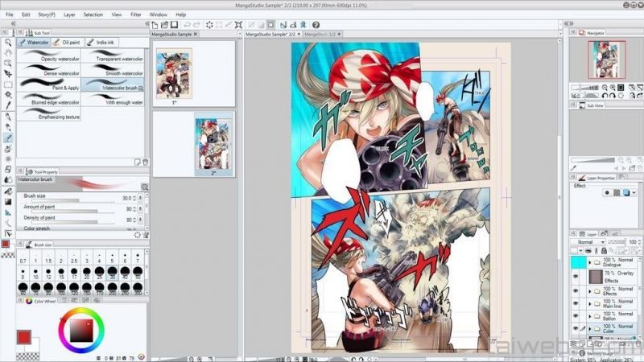The height and width of the screenshot is (362, 644).
Task: Select the Gradient tool
Action: point(8,202)
